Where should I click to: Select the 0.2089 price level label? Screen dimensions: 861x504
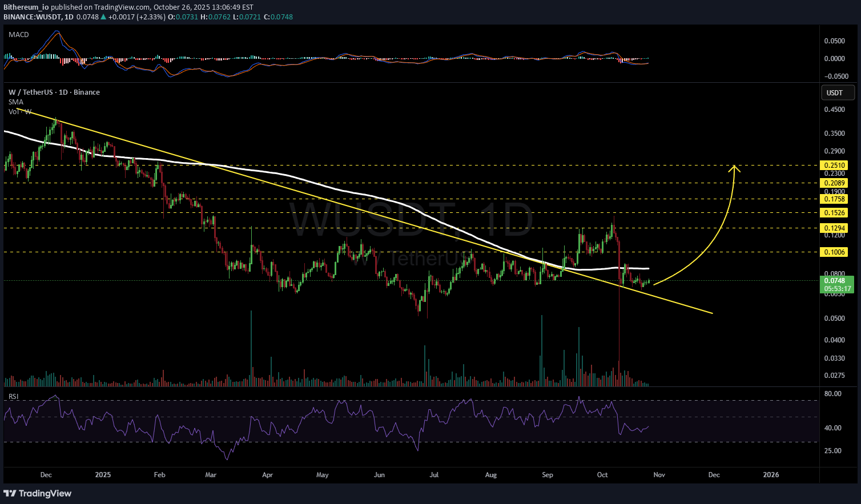pos(834,183)
